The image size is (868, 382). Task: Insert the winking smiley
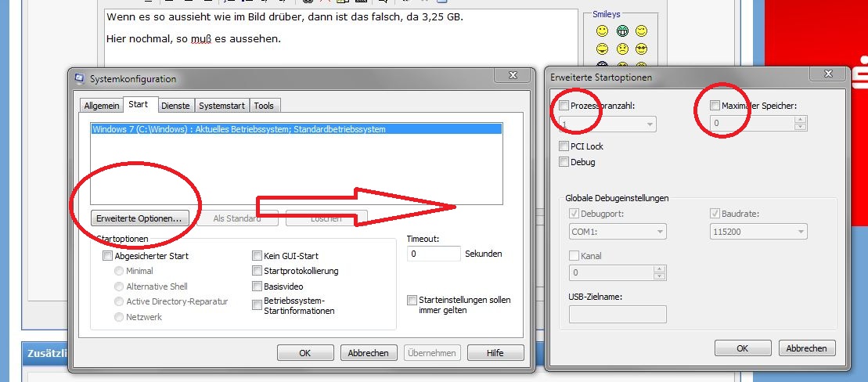[642, 31]
